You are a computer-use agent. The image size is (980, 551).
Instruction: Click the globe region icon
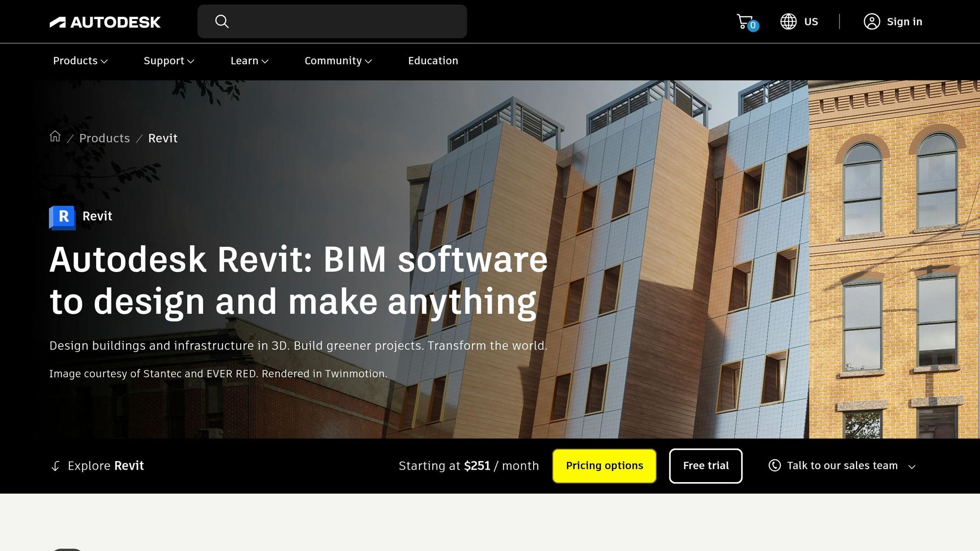(x=789, y=22)
